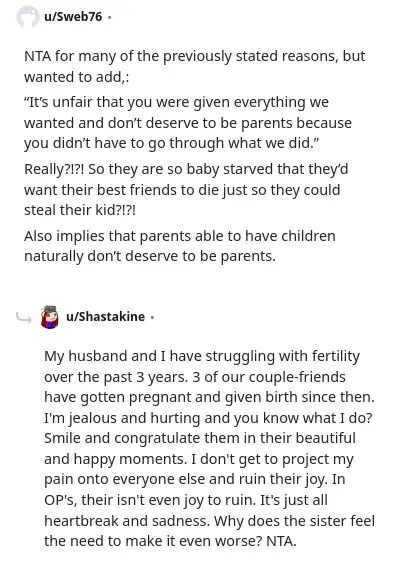Open the u/Sweb76 avatar image
Viewport: 400px width, 577px height.
[x=27, y=17]
